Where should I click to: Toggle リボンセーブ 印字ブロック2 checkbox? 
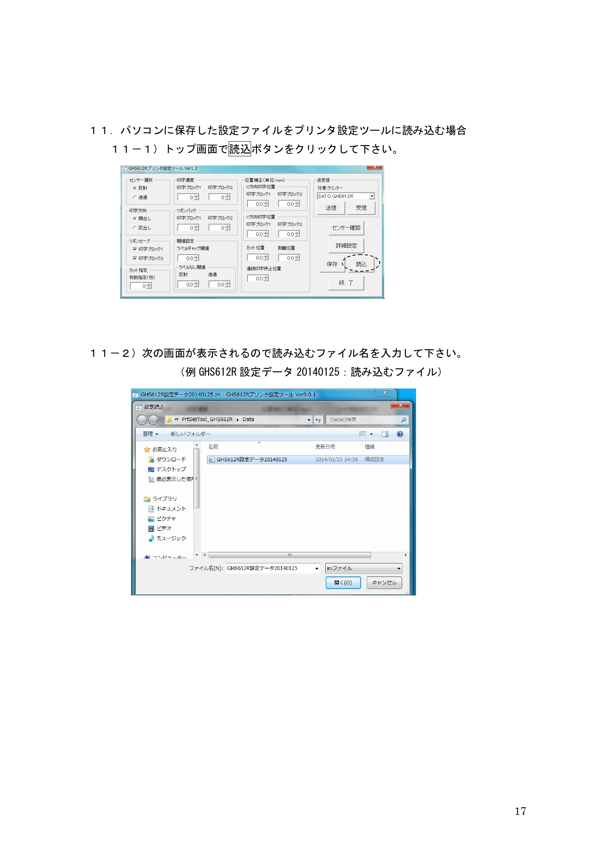135,258
